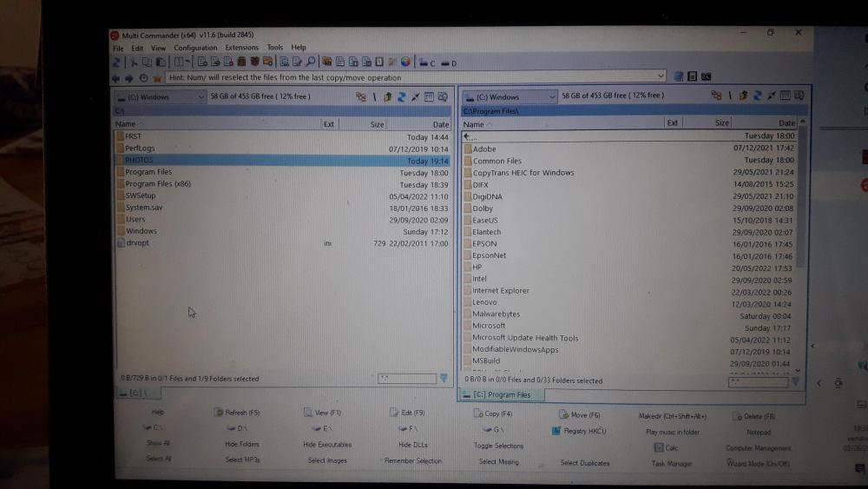
Task: Click the drive C button in the toolbar
Action: 426,63
